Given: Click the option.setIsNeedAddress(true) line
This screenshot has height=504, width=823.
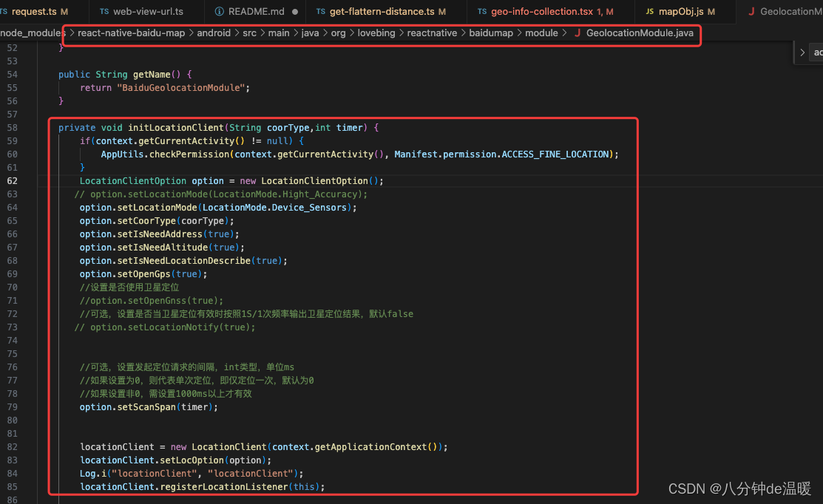Looking at the screenshot, I should point(160,234).
